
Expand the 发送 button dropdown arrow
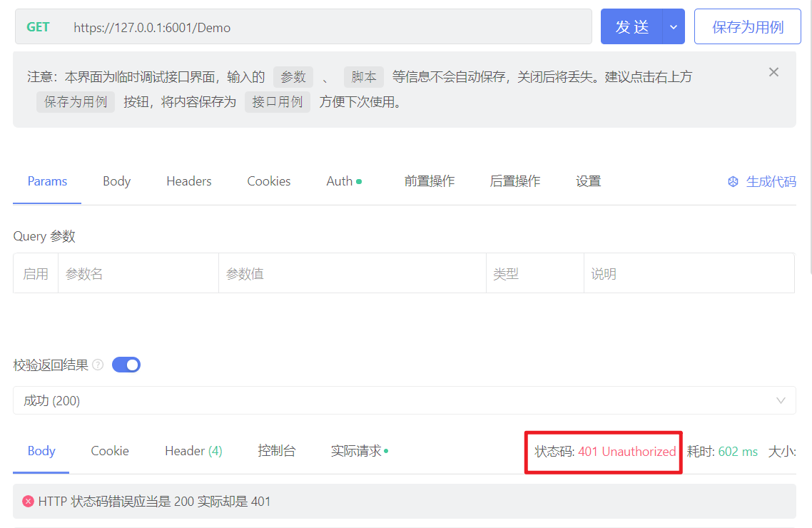(672, 26)
